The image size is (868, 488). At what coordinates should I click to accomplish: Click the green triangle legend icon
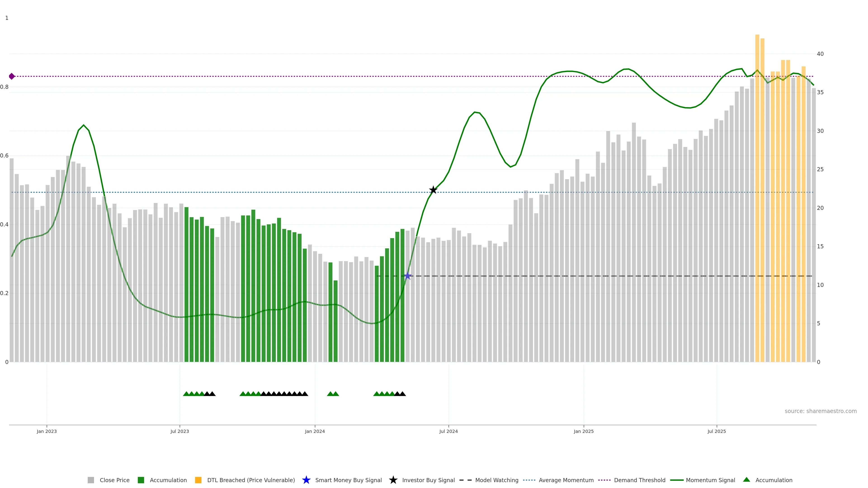tap(746, 480)
